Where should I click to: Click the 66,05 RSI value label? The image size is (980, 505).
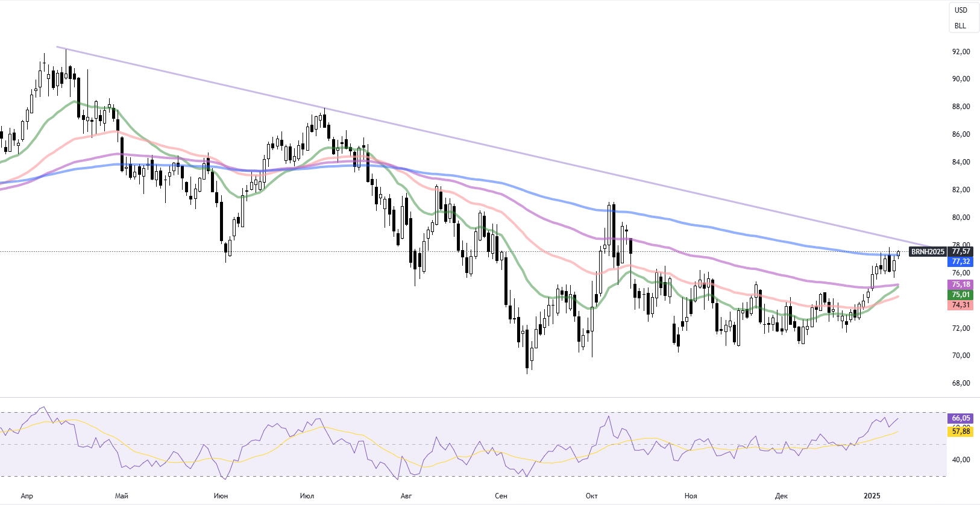(961, 418)
